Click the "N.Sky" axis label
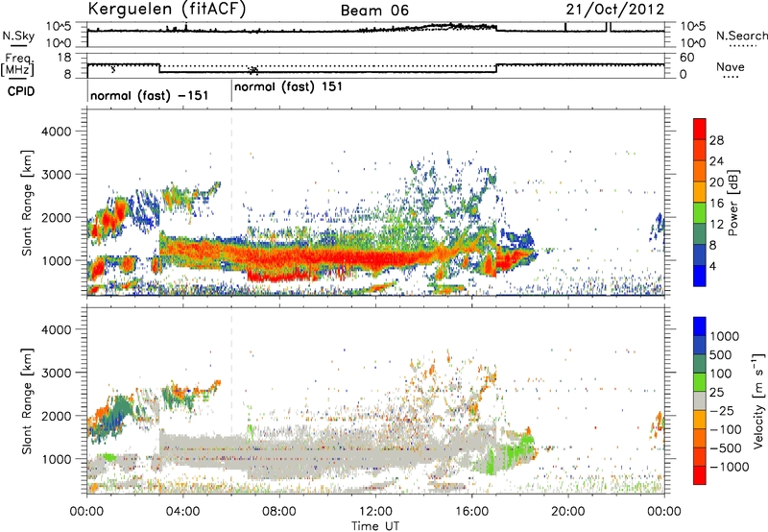 click(18, 36)
